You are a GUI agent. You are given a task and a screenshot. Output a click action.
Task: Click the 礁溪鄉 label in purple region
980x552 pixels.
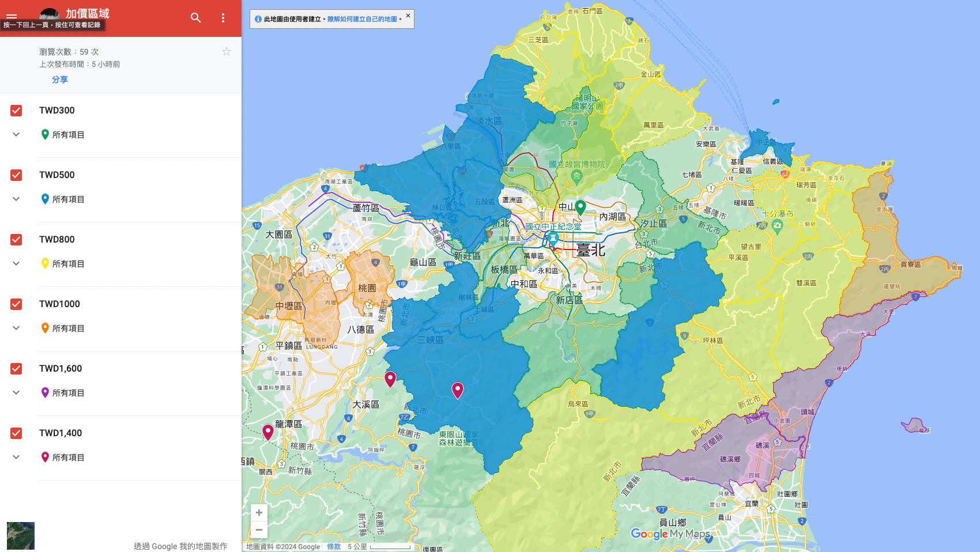coord(730,459)
